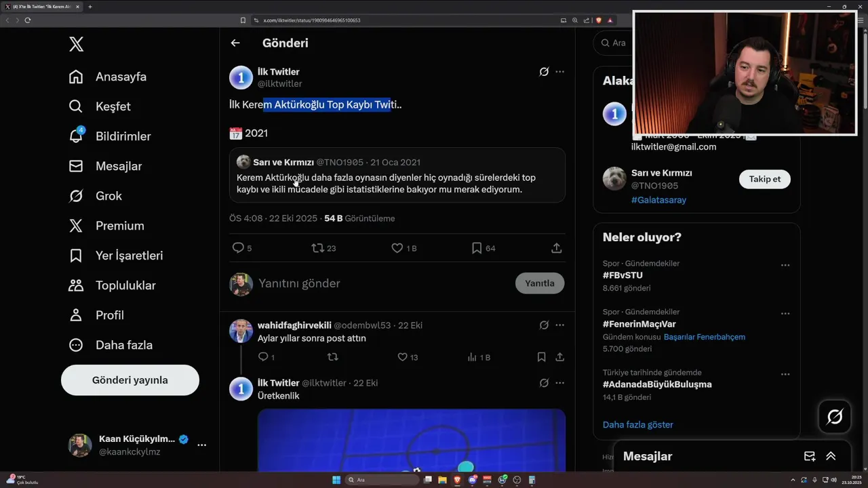Open more options on wahidfaghirvekili reply
This screenshot has height=488, width=868.
point(559,325)
